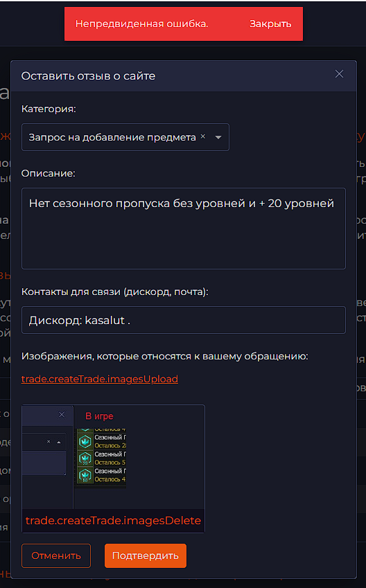Dismiss the error banner with Закрыть
Image resolution: width=366 pixels, height=588 pixels.
tap(270, 24)
